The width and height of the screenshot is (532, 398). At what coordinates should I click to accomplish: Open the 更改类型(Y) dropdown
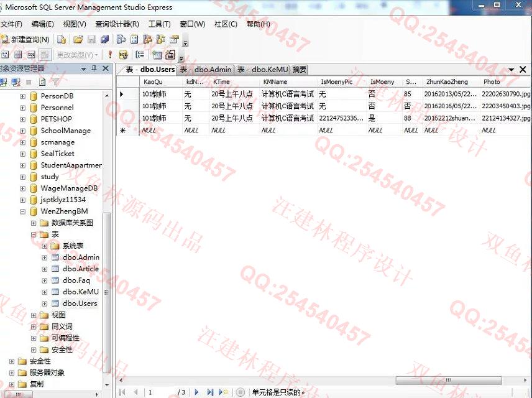(77, 55)
